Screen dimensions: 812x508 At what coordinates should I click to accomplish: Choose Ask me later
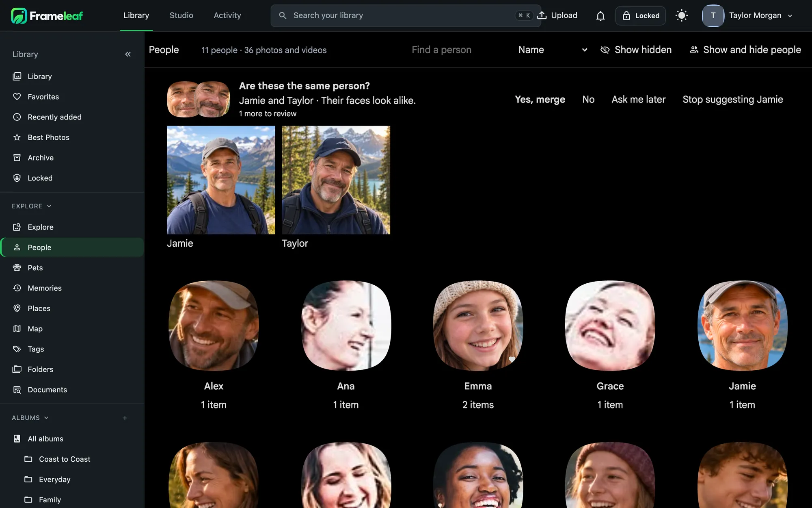[639, 100]
